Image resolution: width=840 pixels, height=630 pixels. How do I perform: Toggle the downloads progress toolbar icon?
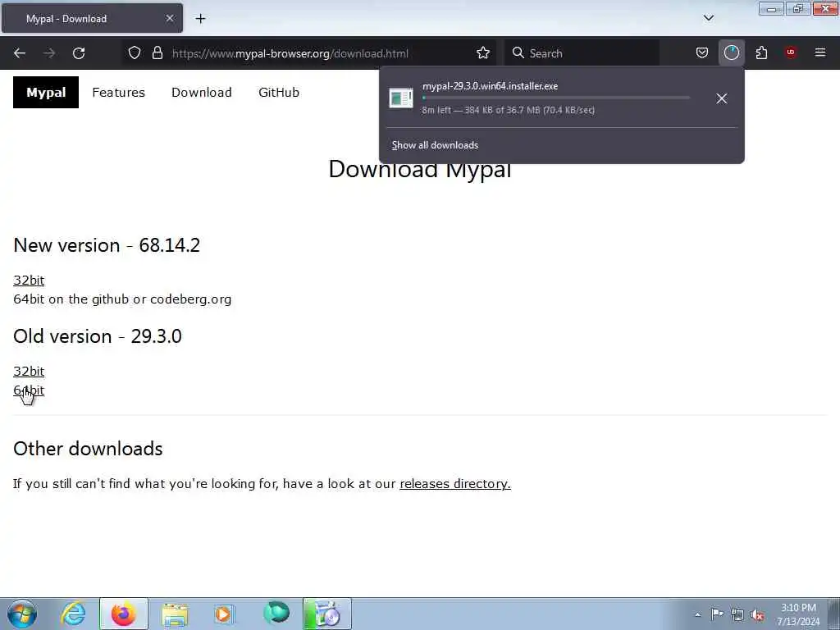tap(731, 53)
